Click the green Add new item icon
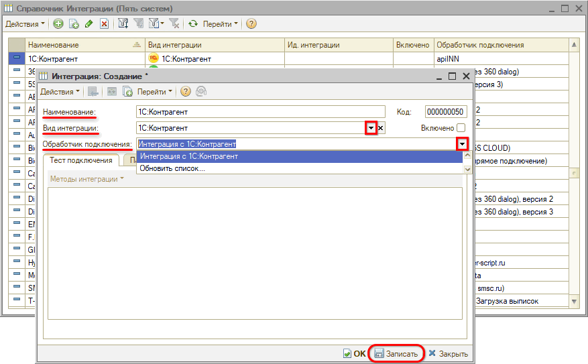Image resolution: width=588 pixels, height=364 pixels. pyautogui.click(x=58, y=23)
